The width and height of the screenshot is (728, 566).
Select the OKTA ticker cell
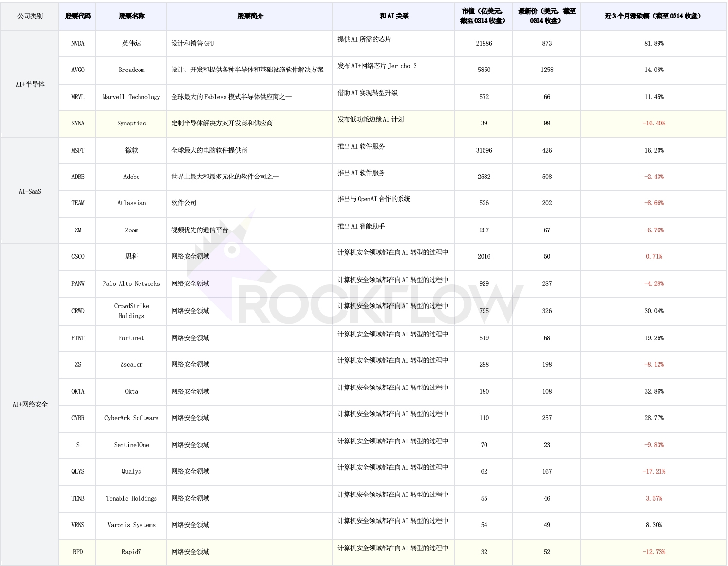pyautogui.click(x=78, y=392)
